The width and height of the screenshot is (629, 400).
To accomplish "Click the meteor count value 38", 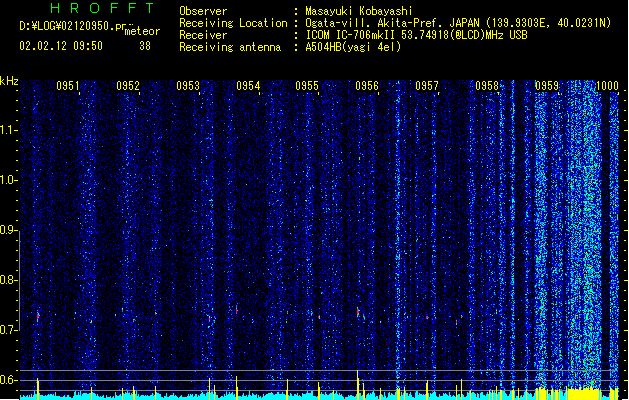I will pos(145,46).
